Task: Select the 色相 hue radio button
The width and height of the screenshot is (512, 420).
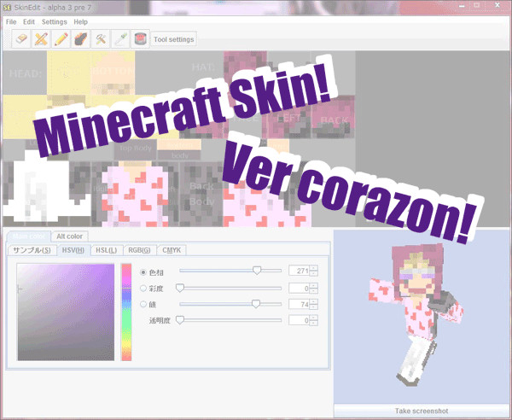Action: click(143, 272)
